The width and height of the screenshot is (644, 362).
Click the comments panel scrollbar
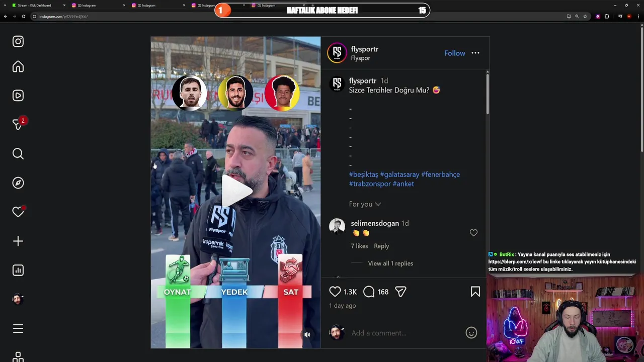(x=487, y=93)
